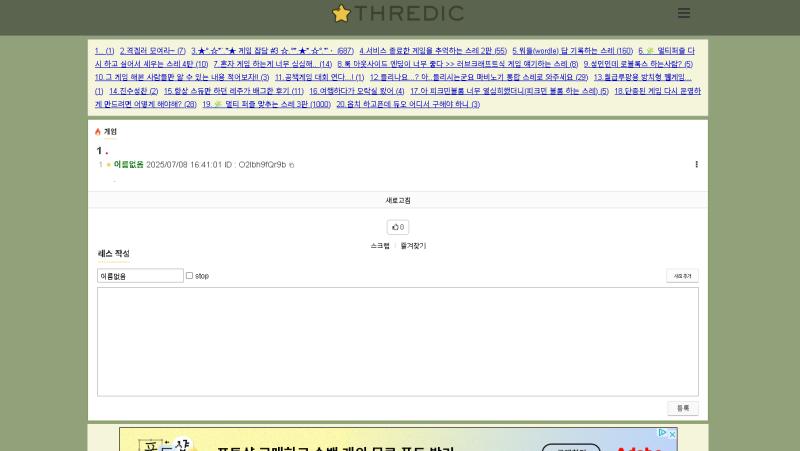Open the hamburger menu in the header
The image size is (800, 451).
684,13
